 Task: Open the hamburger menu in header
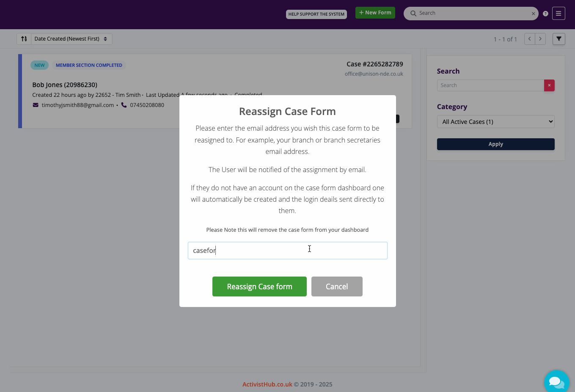(558, 14)
